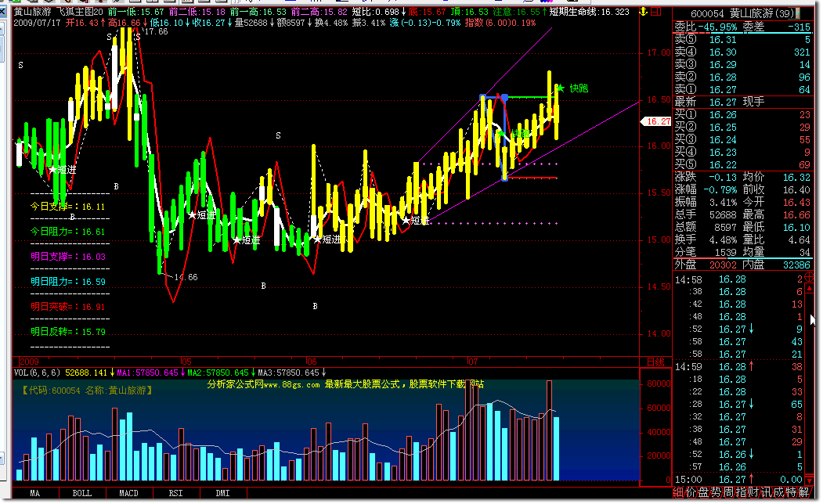Open the 势 tab in bottom-right panel

[x=717, y=492]
